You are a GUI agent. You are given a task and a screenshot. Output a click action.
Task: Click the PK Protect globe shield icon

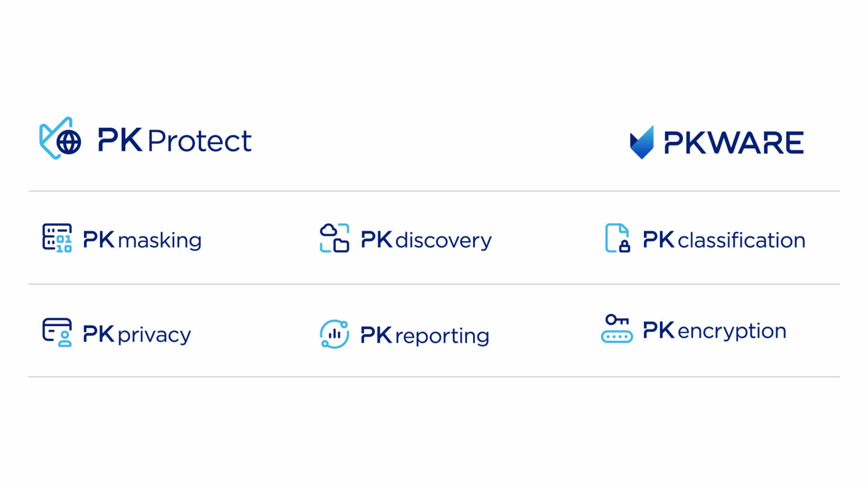[60, 138]
